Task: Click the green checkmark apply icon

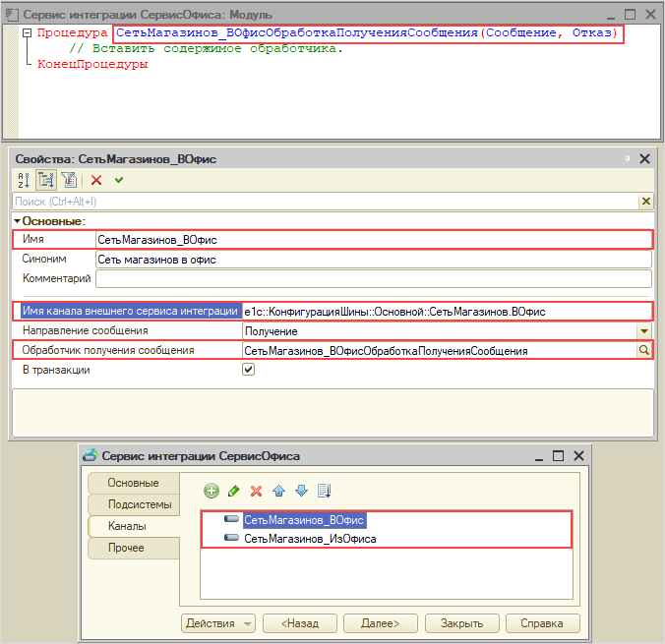Action: pos(119,180)
